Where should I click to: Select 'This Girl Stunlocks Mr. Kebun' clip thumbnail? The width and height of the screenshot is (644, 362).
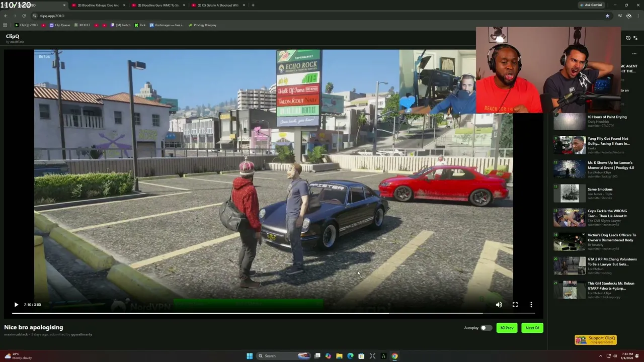pos(569,290)
